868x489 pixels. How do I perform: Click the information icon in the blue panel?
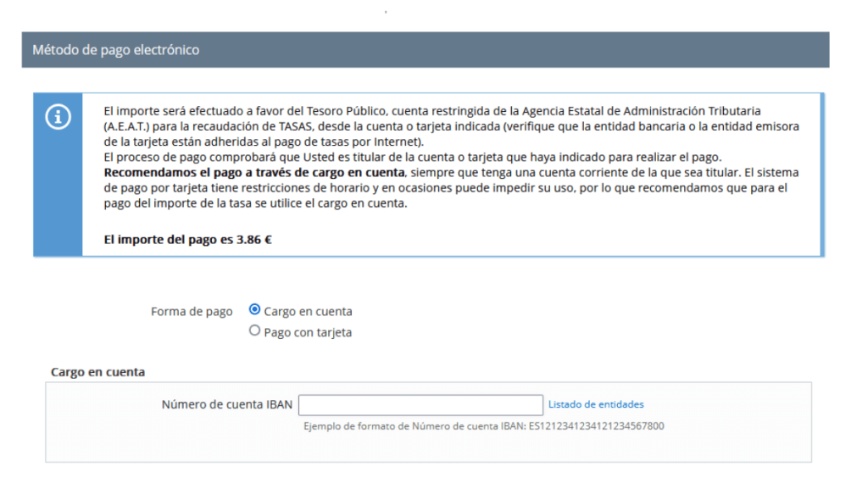pos(58,118)
